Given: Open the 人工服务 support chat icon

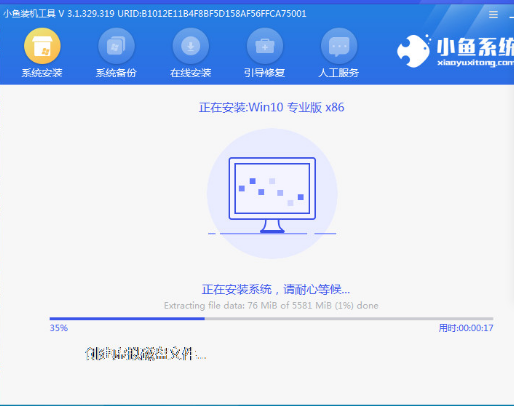Looking at the screenshot, I should point(339,46).
